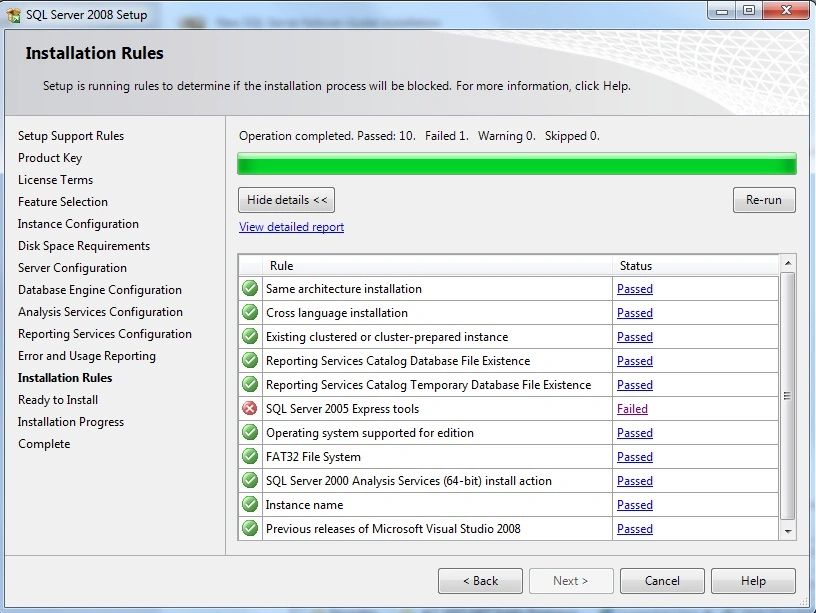Image resolution: width=816 pixels, height=613 pixels.
Task: Open Passed link for FAT32 File System
Action: [634, 456]
